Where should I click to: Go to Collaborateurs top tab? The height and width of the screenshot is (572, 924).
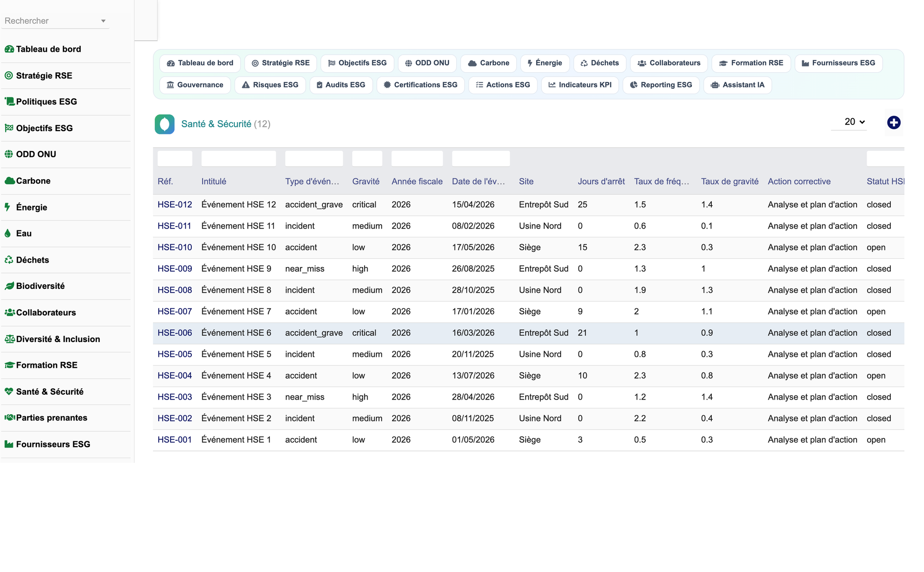click(669, 63)
